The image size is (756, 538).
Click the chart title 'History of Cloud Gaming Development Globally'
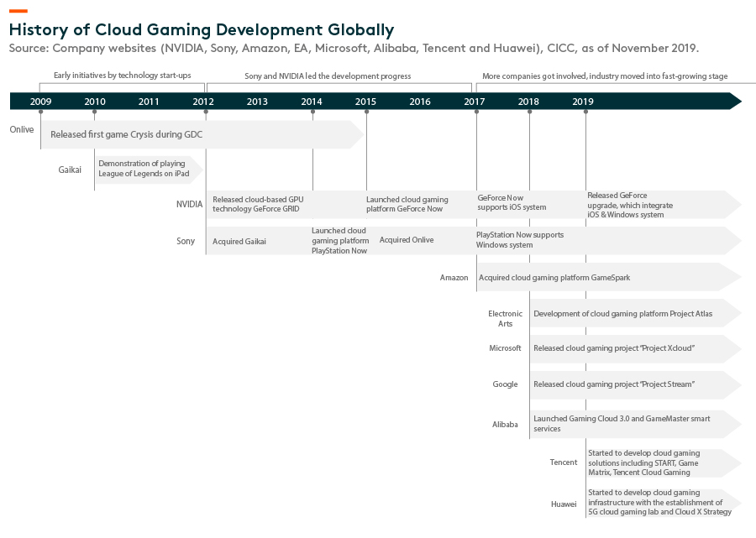tap(202, 30)
